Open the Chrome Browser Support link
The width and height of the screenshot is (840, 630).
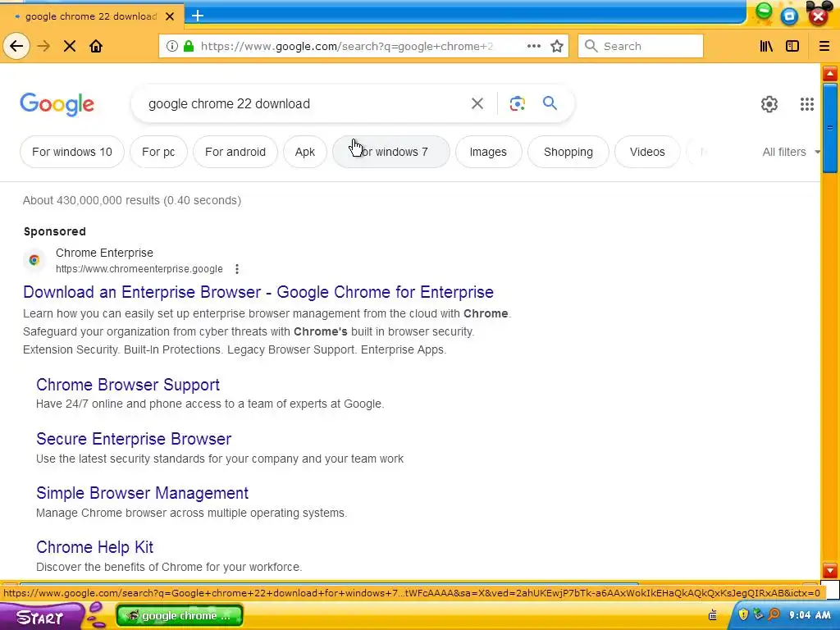128,385
